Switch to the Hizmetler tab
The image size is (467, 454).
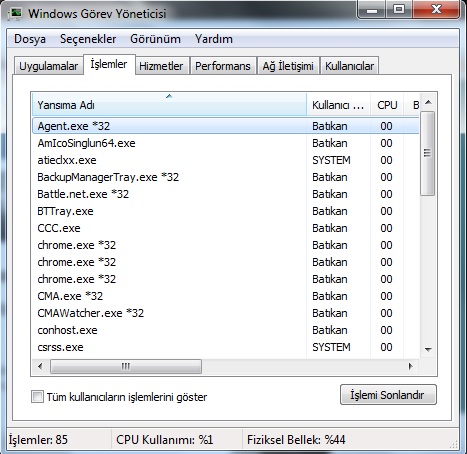[161, 66]
